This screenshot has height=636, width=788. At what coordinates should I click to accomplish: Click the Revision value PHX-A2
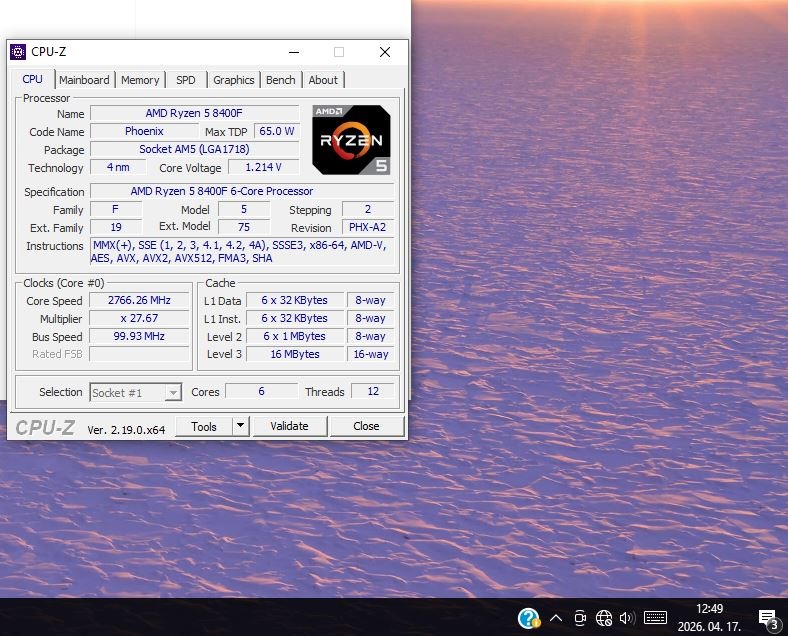368,227
